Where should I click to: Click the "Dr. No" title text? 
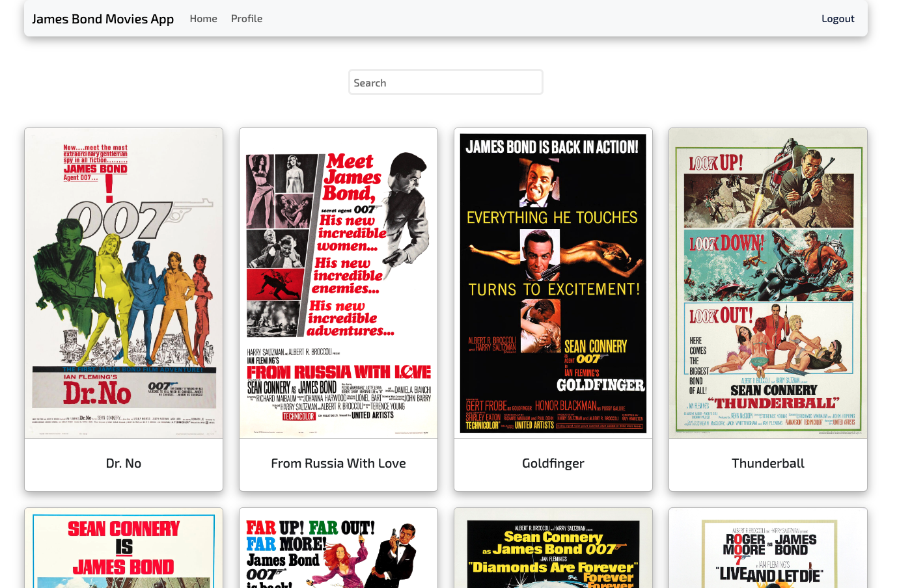(x=124, y=463)
